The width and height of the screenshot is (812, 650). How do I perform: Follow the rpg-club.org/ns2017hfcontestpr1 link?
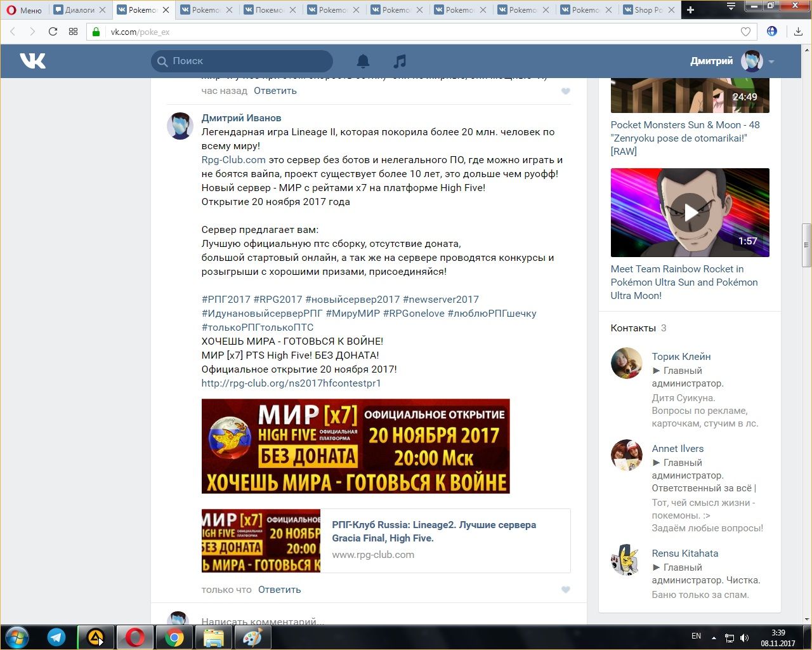click(x=291, y=383)
